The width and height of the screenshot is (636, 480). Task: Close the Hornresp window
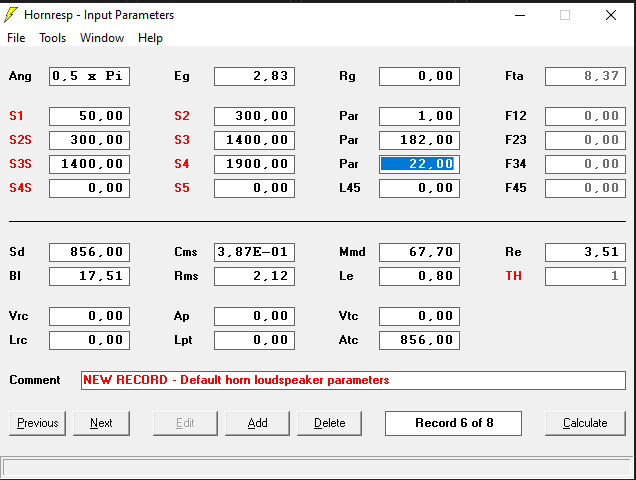pyautogui.click(x=611, y=15)
